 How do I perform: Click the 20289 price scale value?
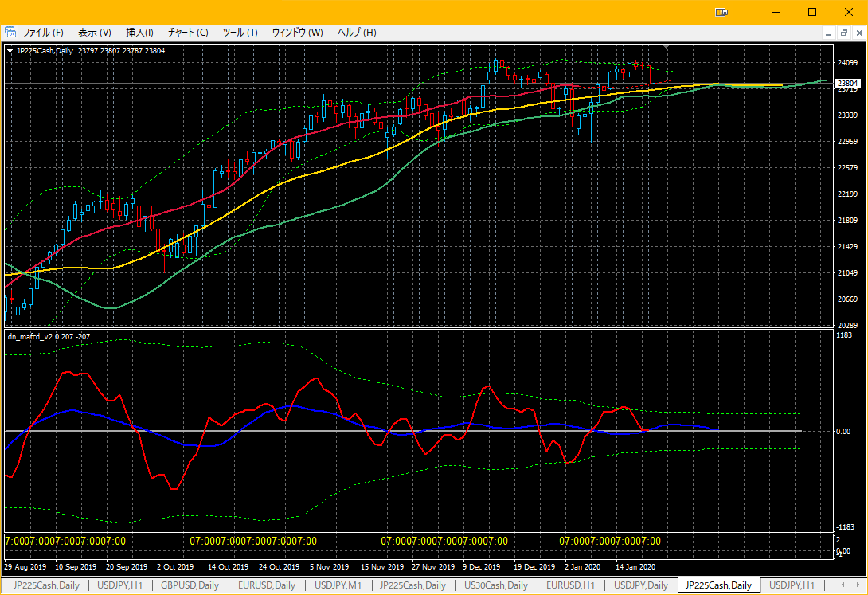pyautogui.click(x=847, y=326)
